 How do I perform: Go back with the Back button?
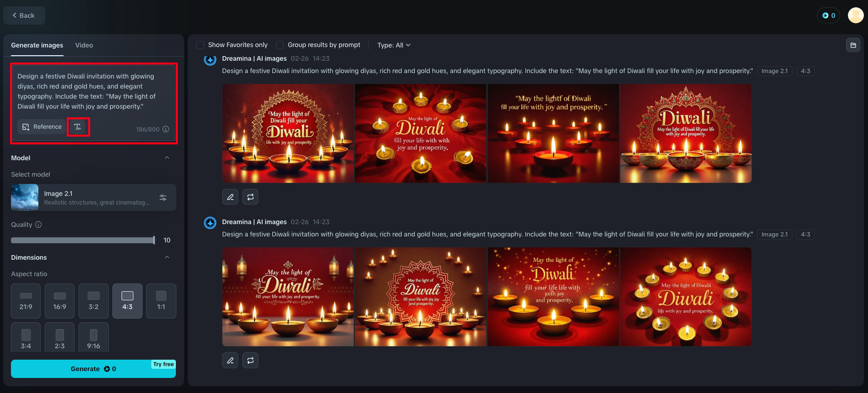[x=24, y=16]
